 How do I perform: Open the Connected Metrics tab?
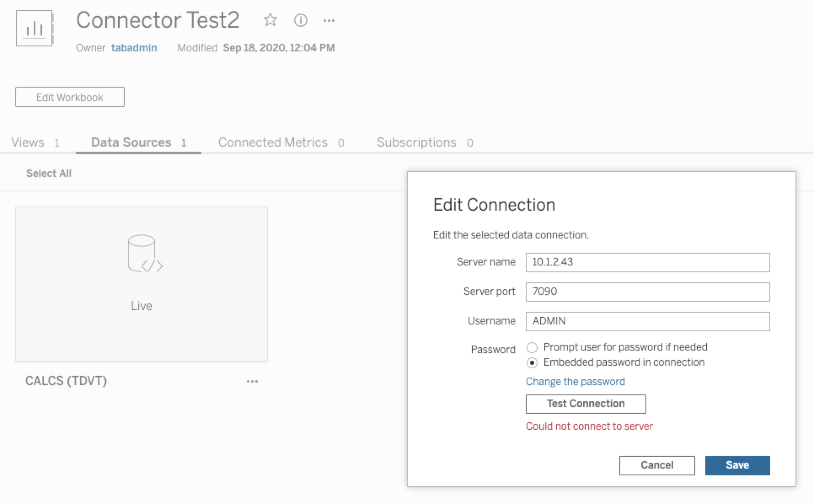pos(273,142)
